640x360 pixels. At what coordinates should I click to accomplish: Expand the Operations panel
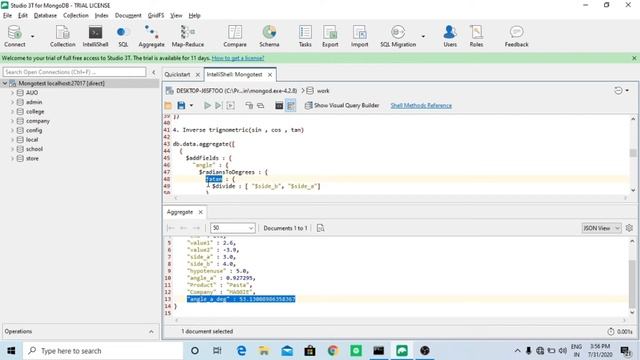point(151,331)
